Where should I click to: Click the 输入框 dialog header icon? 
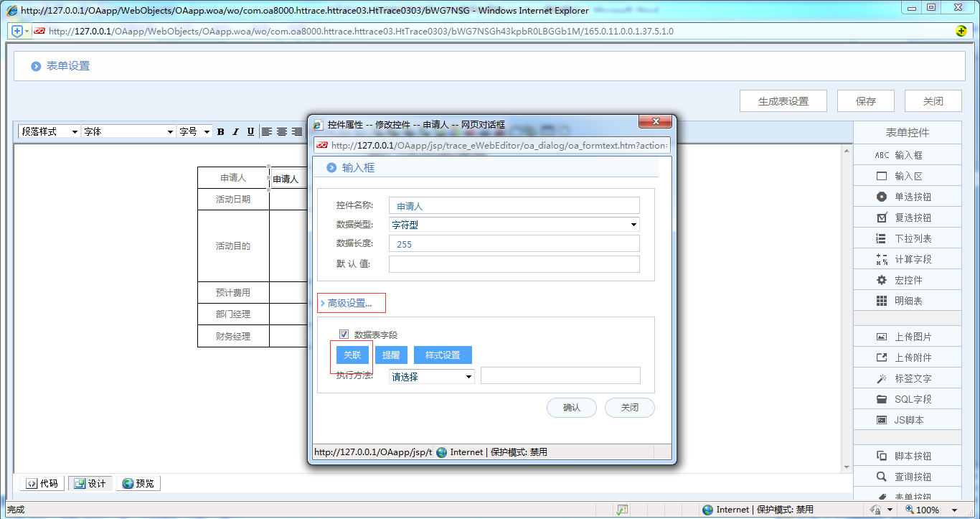click(331, 167)
